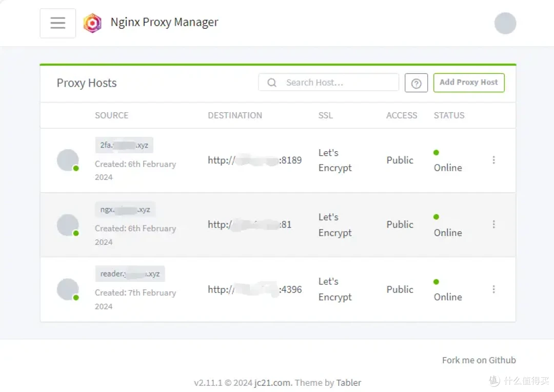The height and width of the screenshot is (392, 554).
Task: Click Created: 7th February 2024 text
Action: click(x=135, y=299)
